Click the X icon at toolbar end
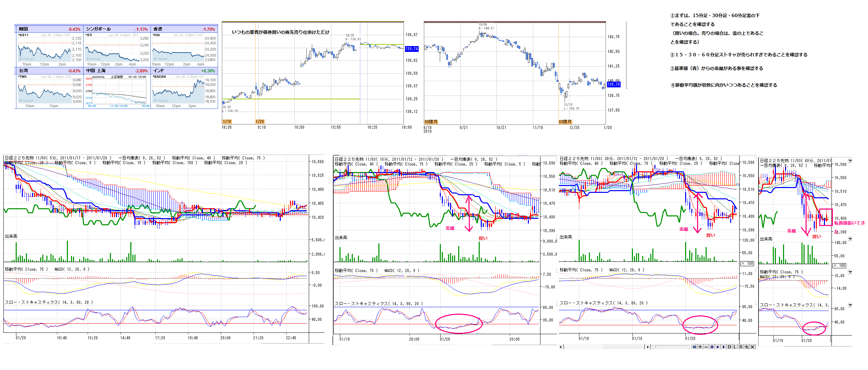 pyautogui.click(x=752, y=347)
